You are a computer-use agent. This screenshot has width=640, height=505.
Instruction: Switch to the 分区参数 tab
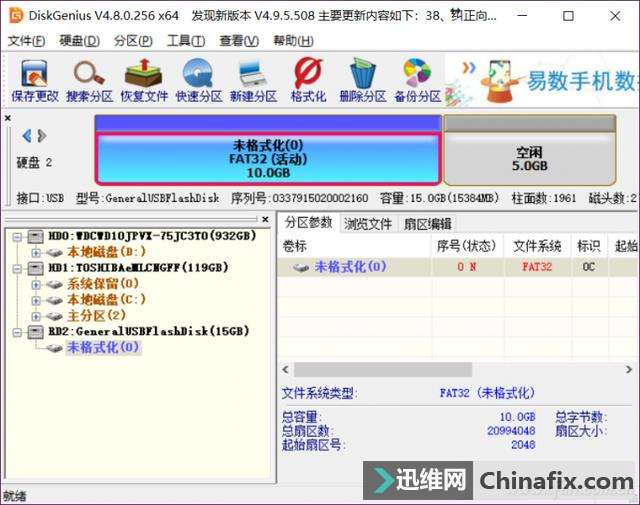(x=308, y=222)
